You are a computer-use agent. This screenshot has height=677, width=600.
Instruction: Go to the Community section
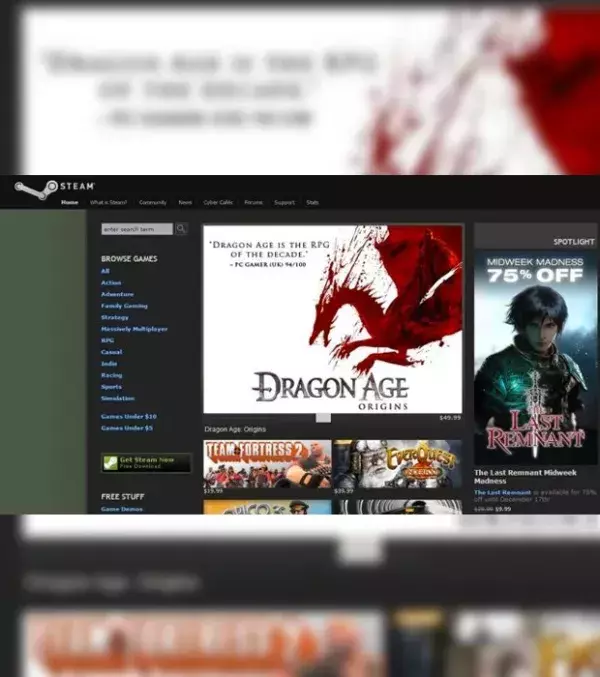coord(153,202)
